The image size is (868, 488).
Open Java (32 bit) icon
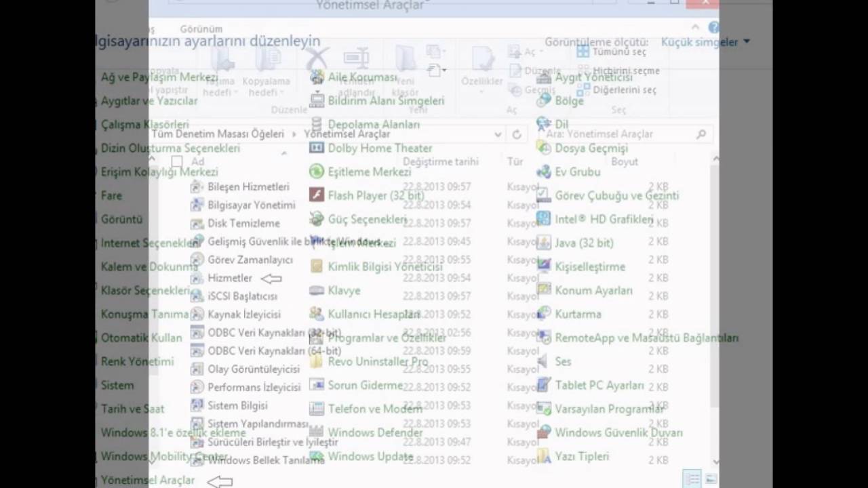tap(543, 243)
